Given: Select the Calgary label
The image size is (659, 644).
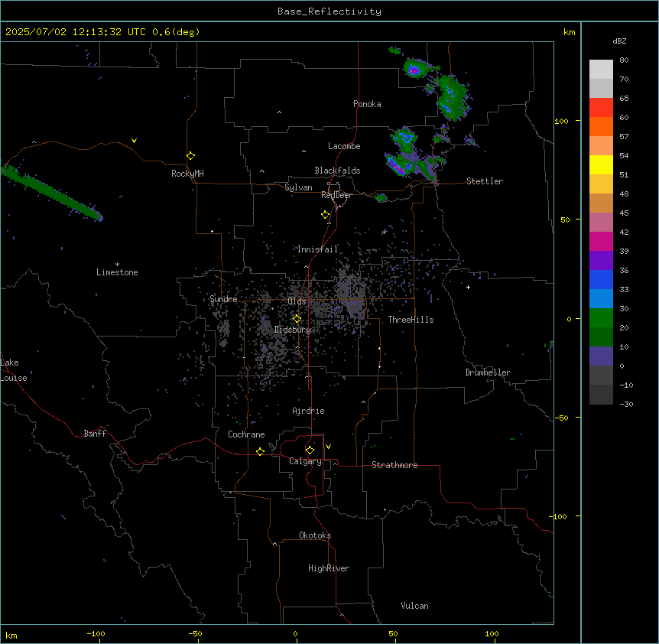Looking at the screenshot, I should pos(306,461).
